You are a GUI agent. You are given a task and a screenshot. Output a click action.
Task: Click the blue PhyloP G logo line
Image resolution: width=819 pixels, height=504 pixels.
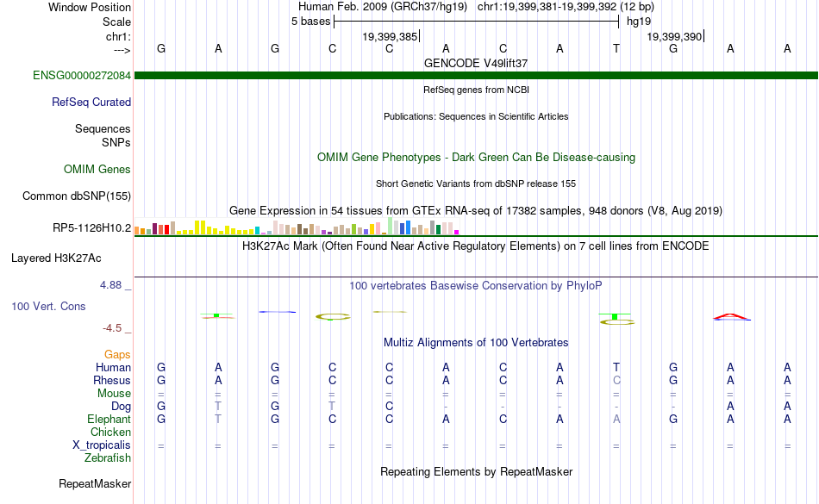[x=278, y=312]
